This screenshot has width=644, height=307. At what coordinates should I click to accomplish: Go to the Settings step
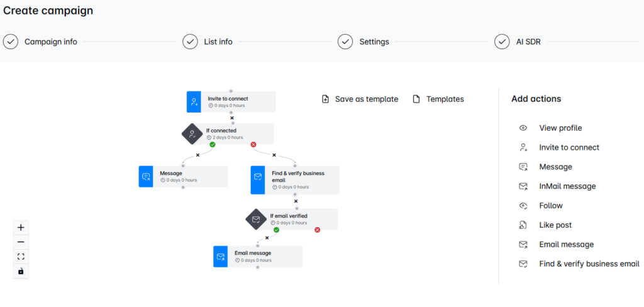tap(374, 42)
